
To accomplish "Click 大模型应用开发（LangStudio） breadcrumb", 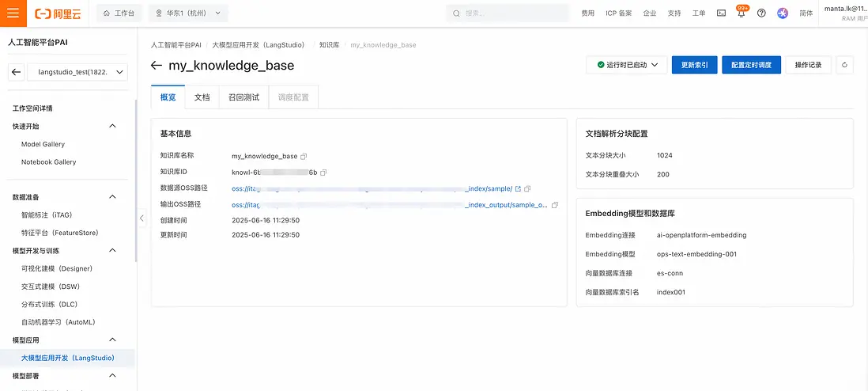I will [259, 44].
